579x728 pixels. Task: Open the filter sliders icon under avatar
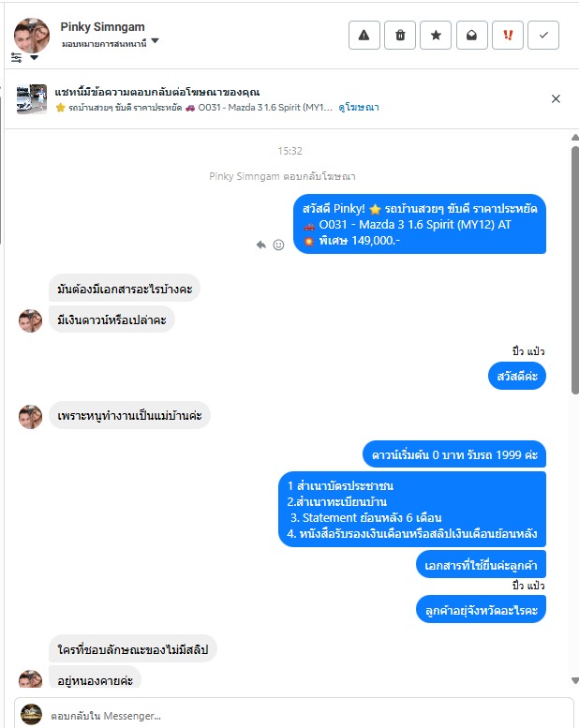point(16,57)
